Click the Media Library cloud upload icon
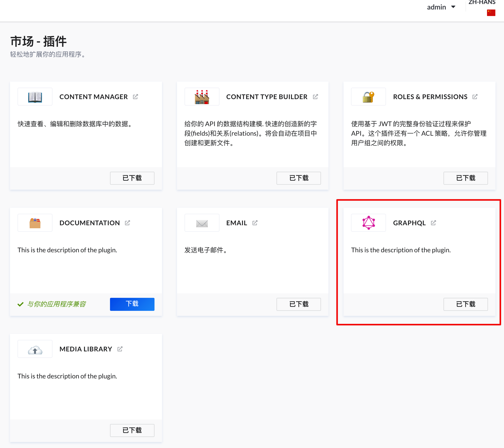This screenshot has height=448, width=504. pyautogui.click(x=35, y=350)
